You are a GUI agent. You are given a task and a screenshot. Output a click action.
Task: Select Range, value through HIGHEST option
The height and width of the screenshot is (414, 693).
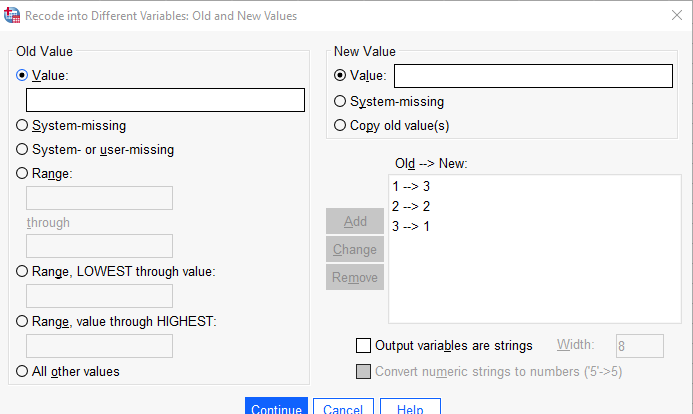(x=22, y=321)
